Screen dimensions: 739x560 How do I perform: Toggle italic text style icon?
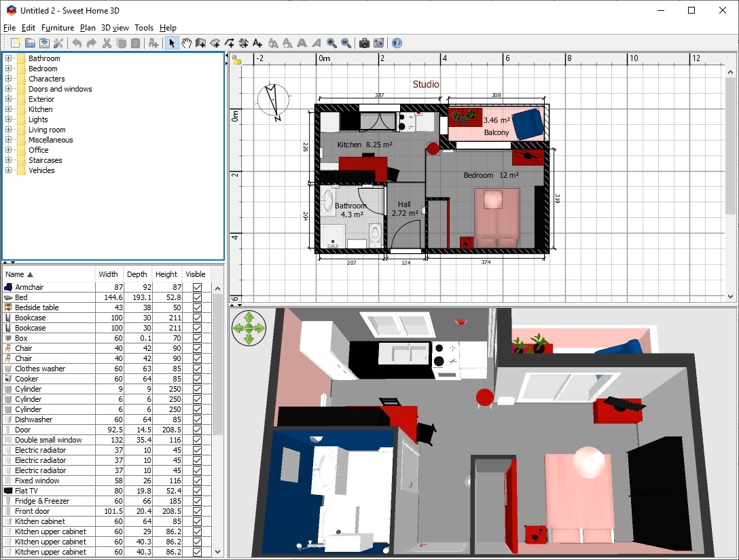(317, 43)
